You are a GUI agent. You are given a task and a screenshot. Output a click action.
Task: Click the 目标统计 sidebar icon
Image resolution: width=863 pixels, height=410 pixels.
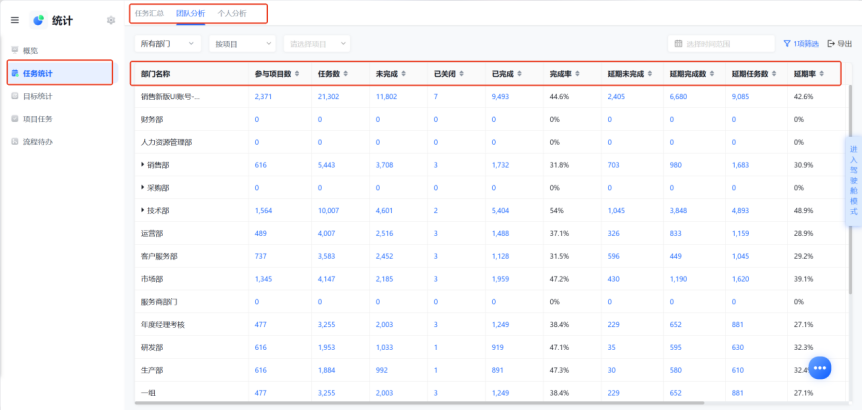(15, 96)
